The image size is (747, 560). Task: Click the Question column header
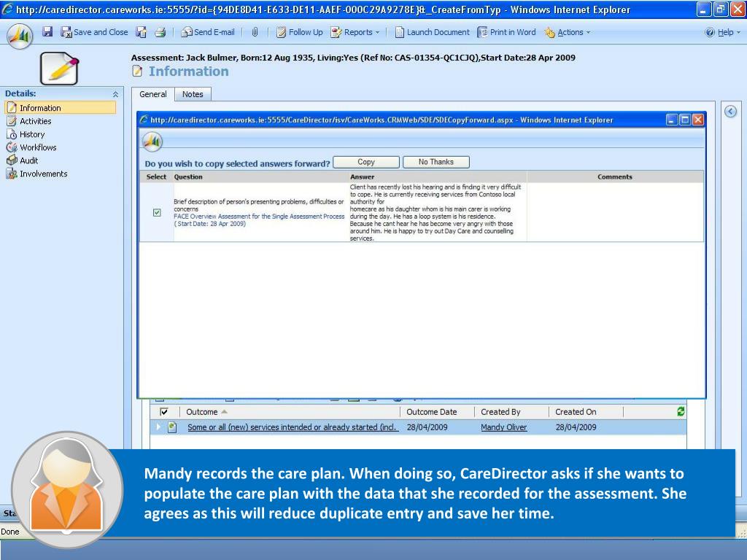[188, 176]
